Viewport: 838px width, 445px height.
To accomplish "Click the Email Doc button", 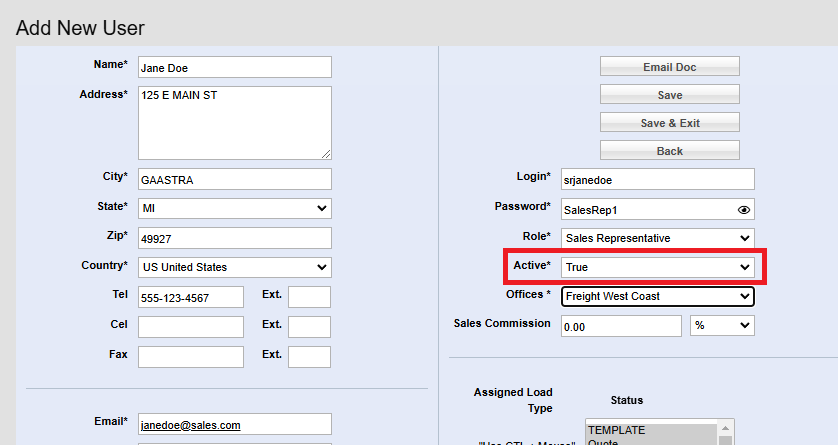I will pos(669,67).
